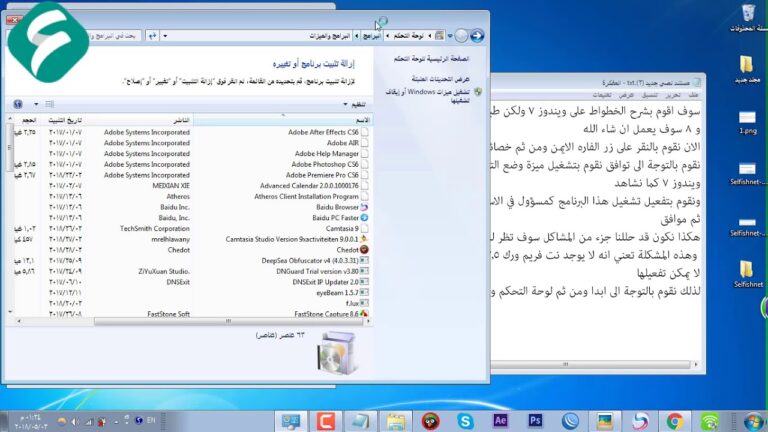Click the Back navigation arrow in Control Panel
768x432 pixels.
point(477,36)
